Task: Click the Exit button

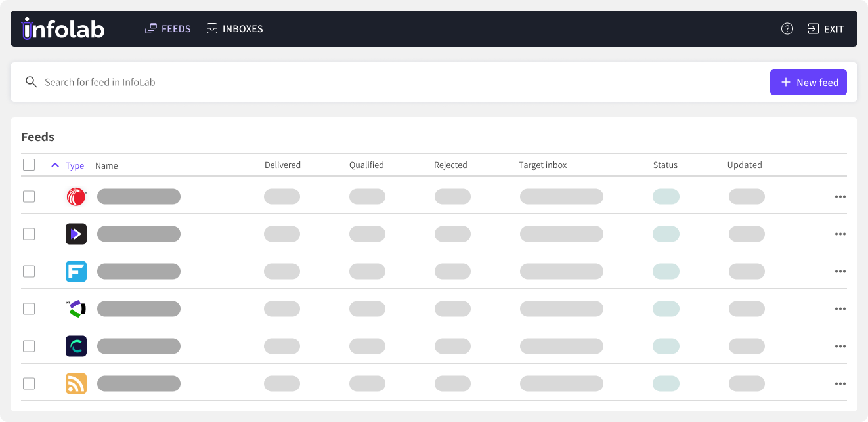Action: coord(826,29)
